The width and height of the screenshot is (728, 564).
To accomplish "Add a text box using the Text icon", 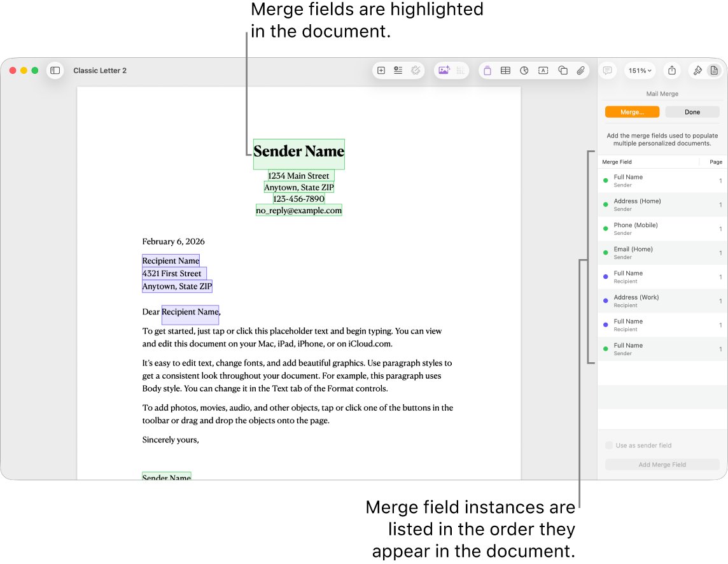I will 543,71.
